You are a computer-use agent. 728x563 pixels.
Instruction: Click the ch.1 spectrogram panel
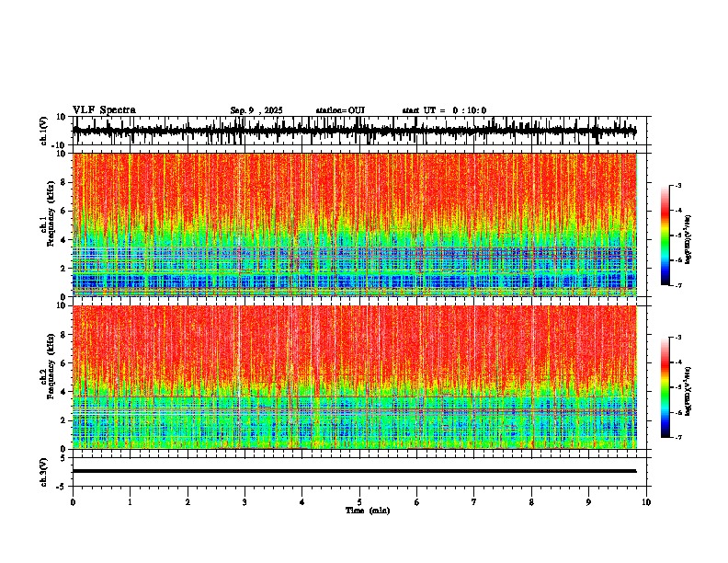point(354,224)
